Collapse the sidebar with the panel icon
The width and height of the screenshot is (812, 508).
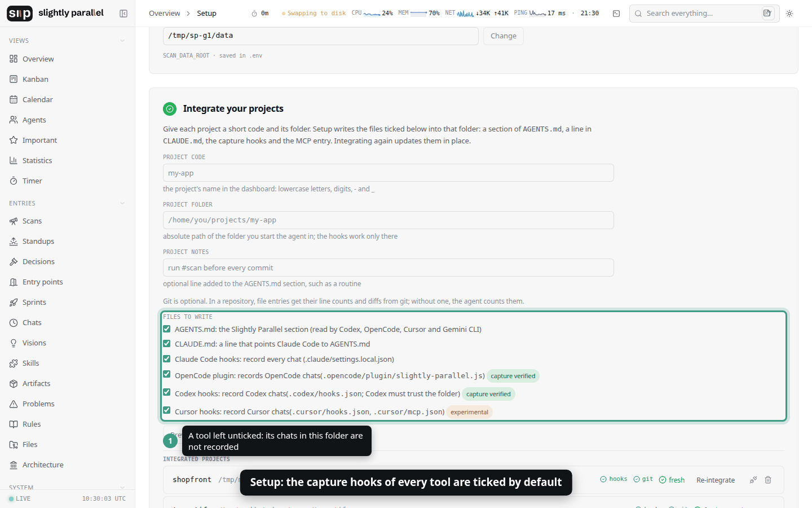point(123,14)
